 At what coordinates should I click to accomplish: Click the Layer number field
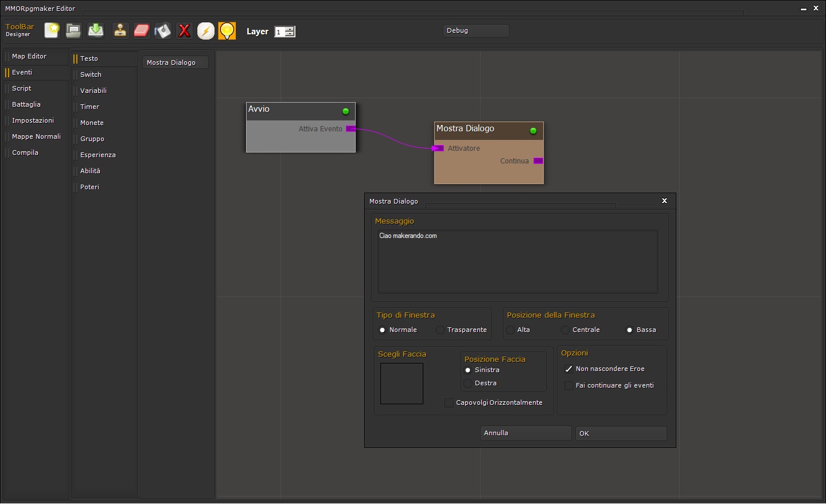(x=280, y=32)
